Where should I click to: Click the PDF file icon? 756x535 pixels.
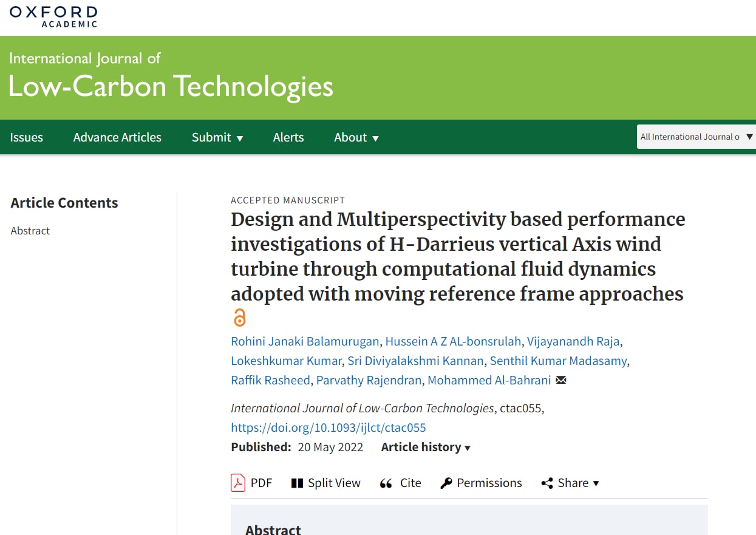tap(237, 483)
